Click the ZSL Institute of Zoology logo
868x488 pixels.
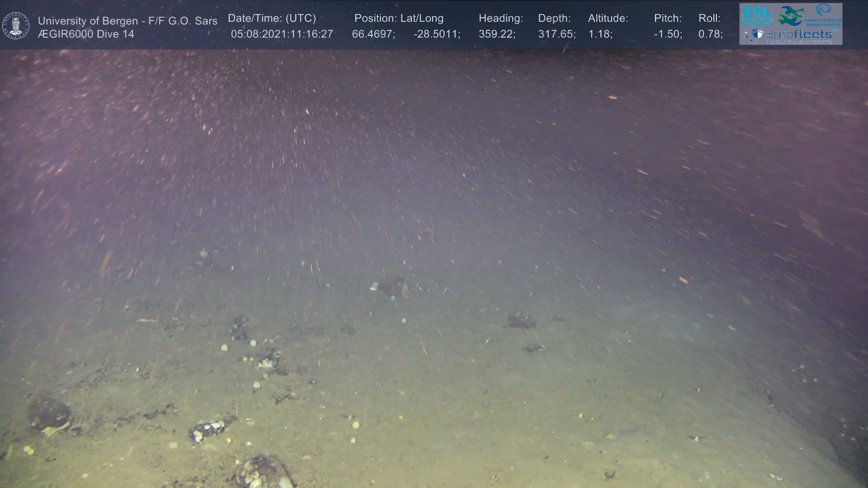coord(757,16)
